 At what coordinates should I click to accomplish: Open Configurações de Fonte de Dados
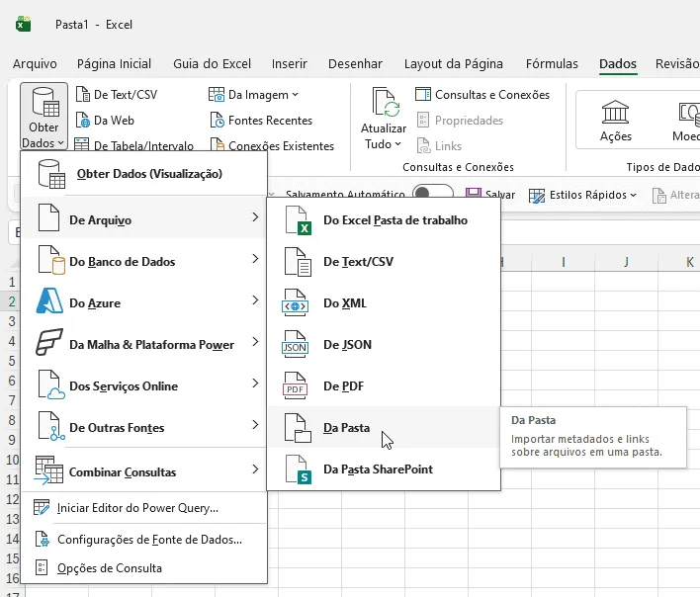pos(143,540)
